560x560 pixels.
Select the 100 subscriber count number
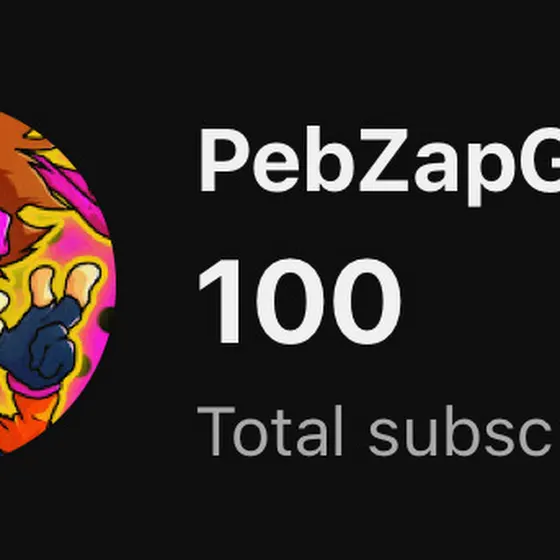click(299, 301)
